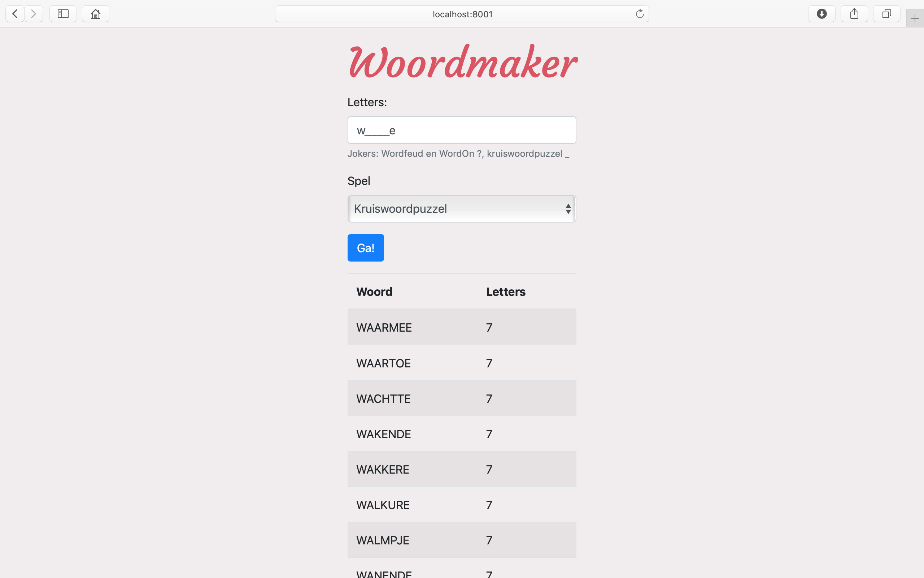
Task: Open the Spel game dropdown
Action: point(462,209)
